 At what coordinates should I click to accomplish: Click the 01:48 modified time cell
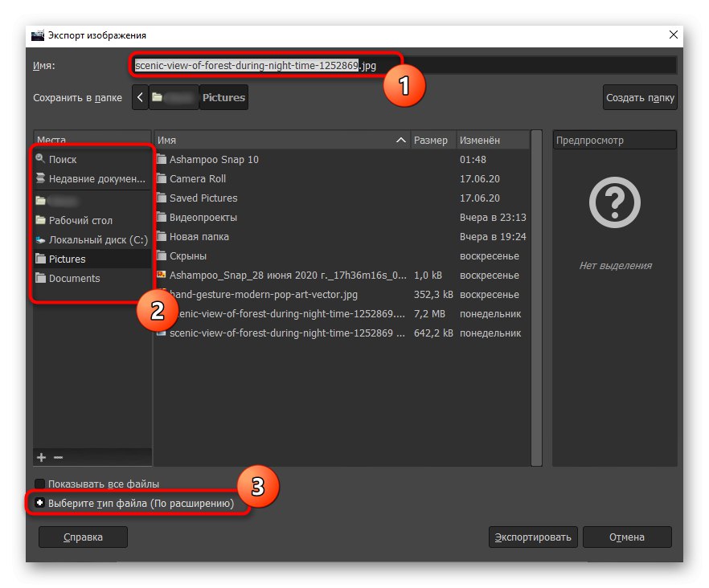pyautogui.click(x=473, y=159)
